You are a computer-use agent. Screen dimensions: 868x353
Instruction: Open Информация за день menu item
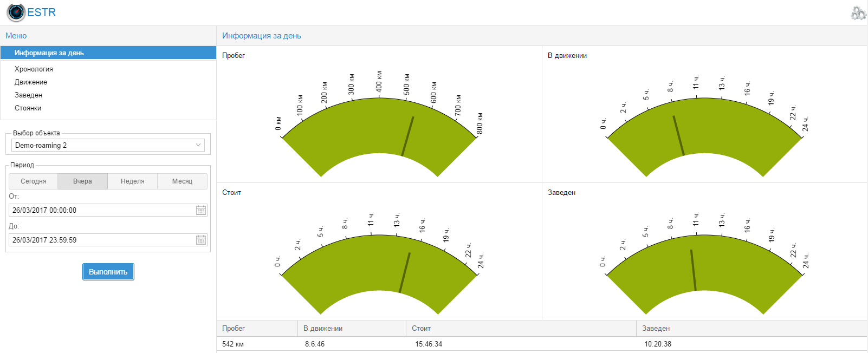coord(49,53)
